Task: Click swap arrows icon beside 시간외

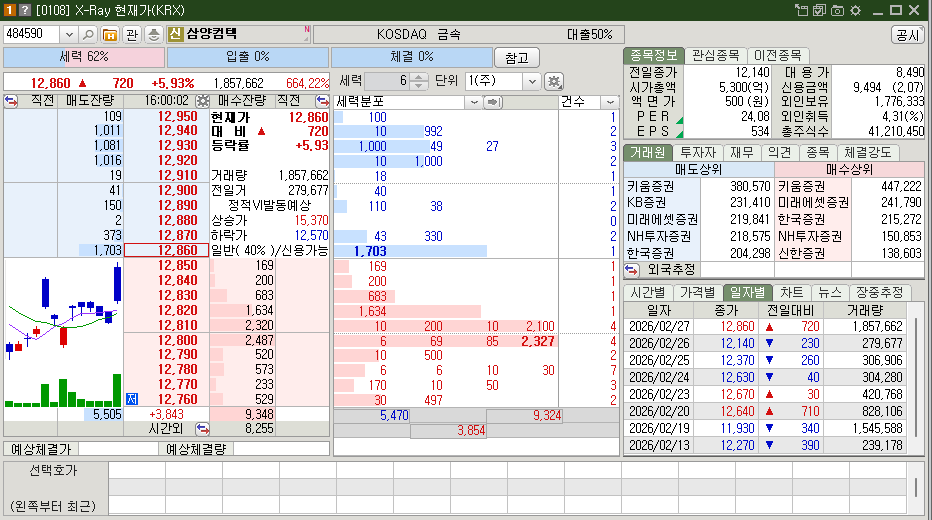Action: pos(202,428)
